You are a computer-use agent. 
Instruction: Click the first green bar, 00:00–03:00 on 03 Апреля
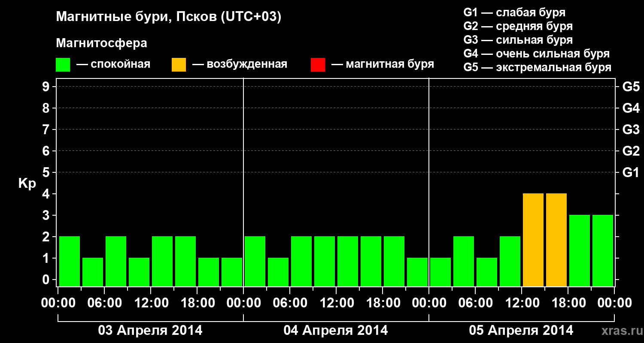70,261
